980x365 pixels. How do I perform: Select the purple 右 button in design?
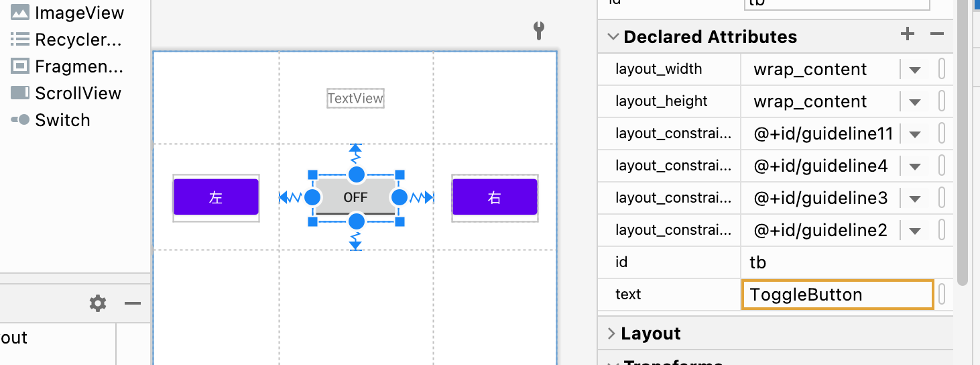[x=495, y=197]
